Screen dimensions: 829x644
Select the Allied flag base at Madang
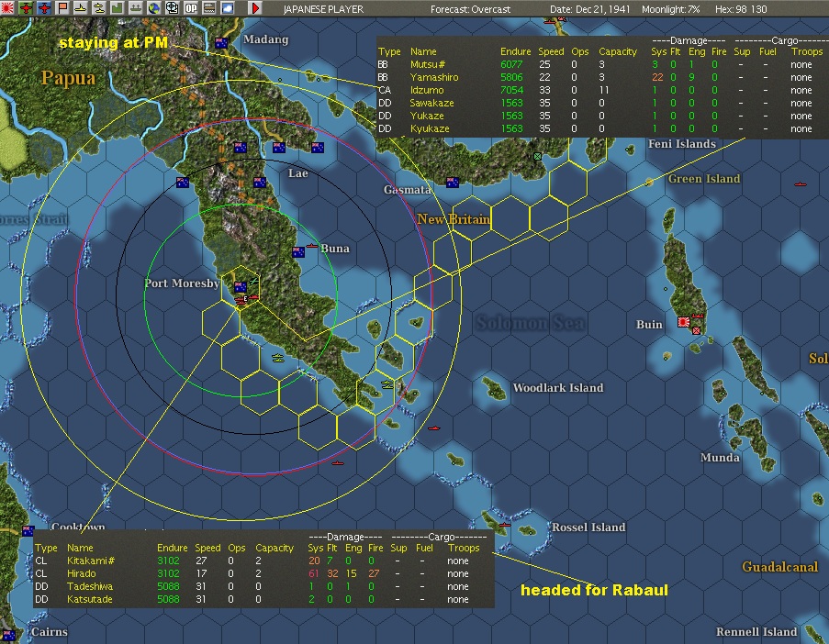[221, 43]
